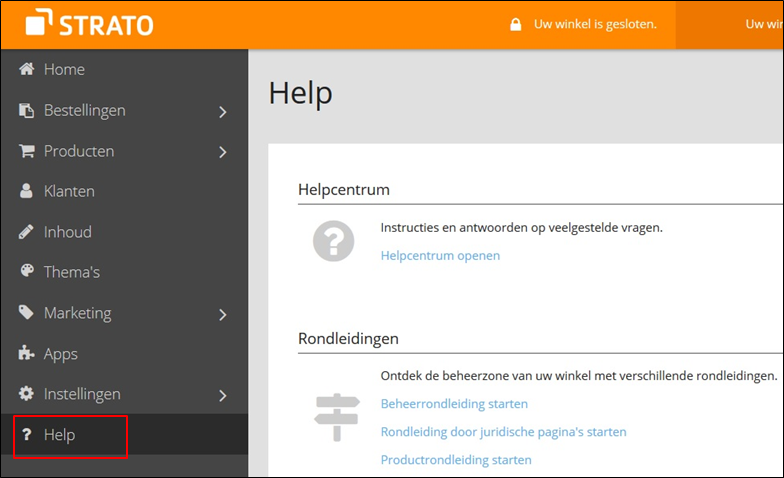
Task: Click the pencil icon beside Inhoud
Action: pyautogui.click(x=26, y=232)
